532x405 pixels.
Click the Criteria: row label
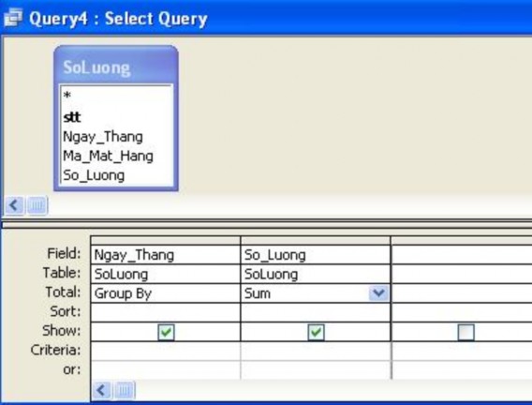pyautogui.click(x=56, y=351)
